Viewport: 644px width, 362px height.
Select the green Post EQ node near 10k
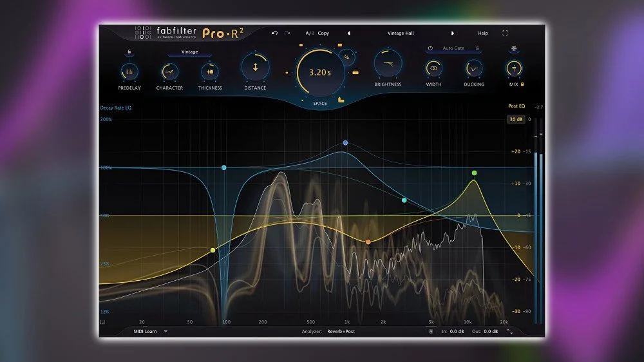475,173
